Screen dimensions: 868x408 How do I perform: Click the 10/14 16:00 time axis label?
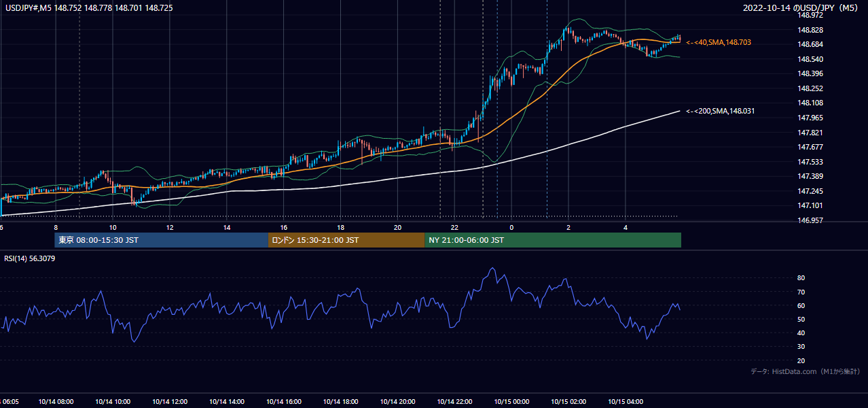point(284,402)
